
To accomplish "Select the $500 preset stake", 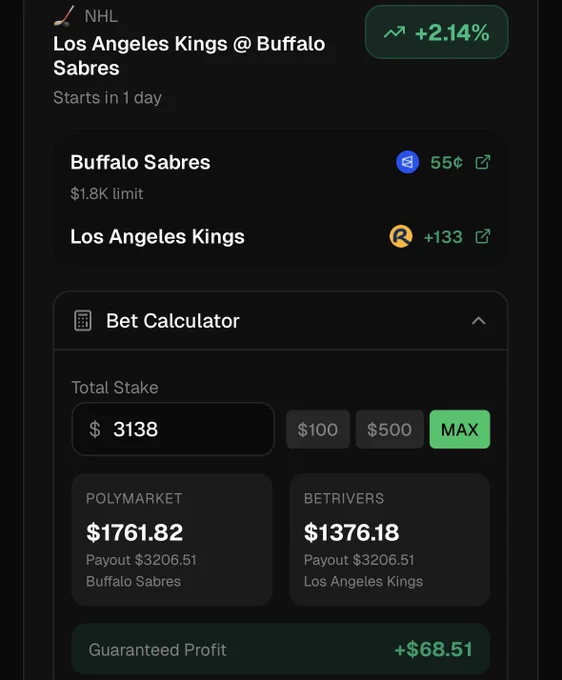I will click(x=389, y=429).
